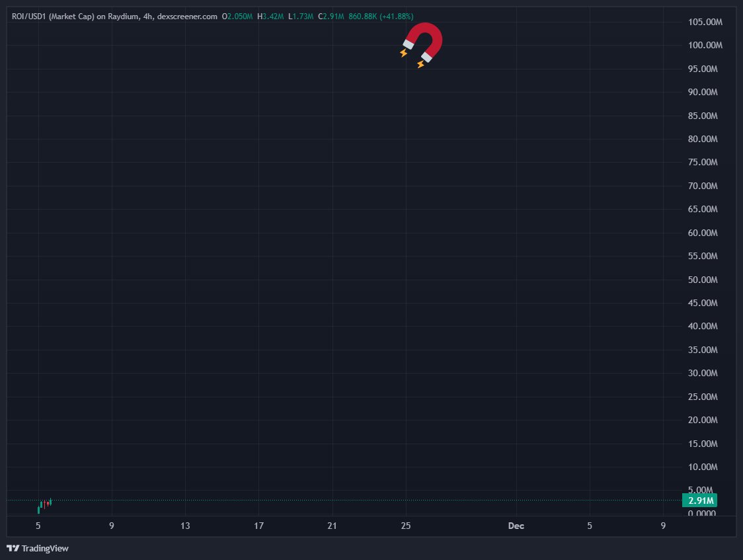The image size is (743, 560).
Task: Click the 25.00M price axis label
Action: click(x=703, y=397)
